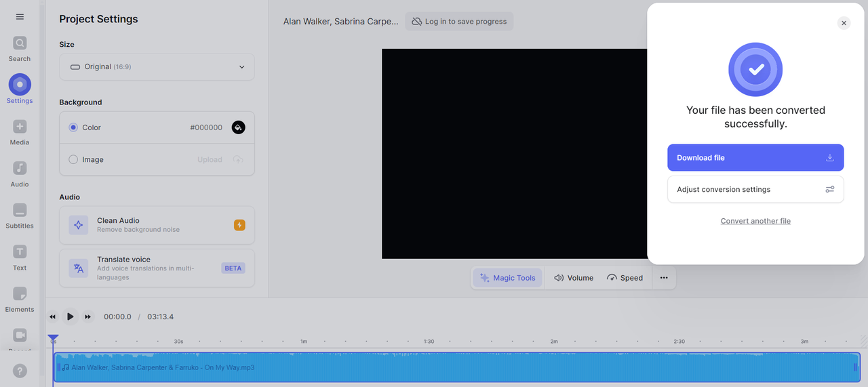
Task: Select the Color background radio button
Action: pos(73,127)
